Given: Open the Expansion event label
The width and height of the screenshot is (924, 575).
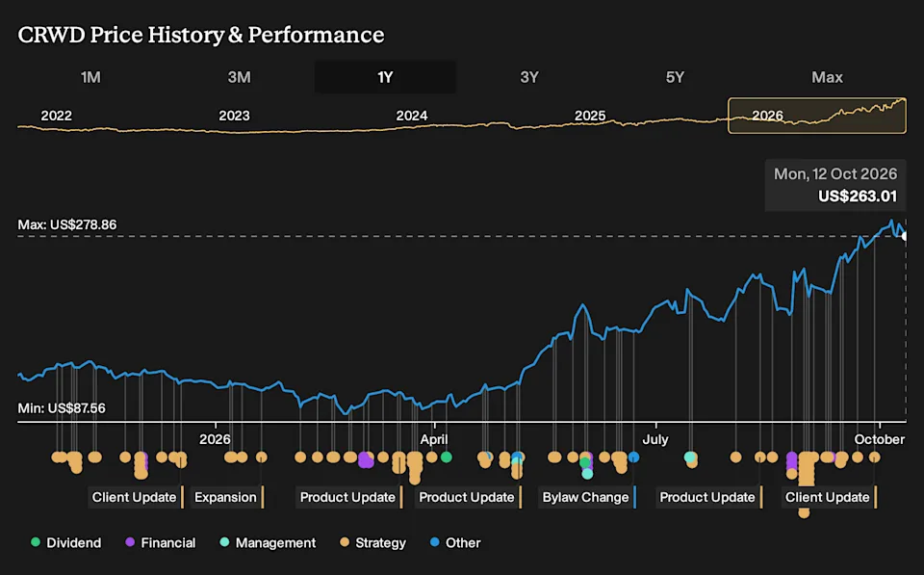Looking at the screenshot, I should 226,497.
